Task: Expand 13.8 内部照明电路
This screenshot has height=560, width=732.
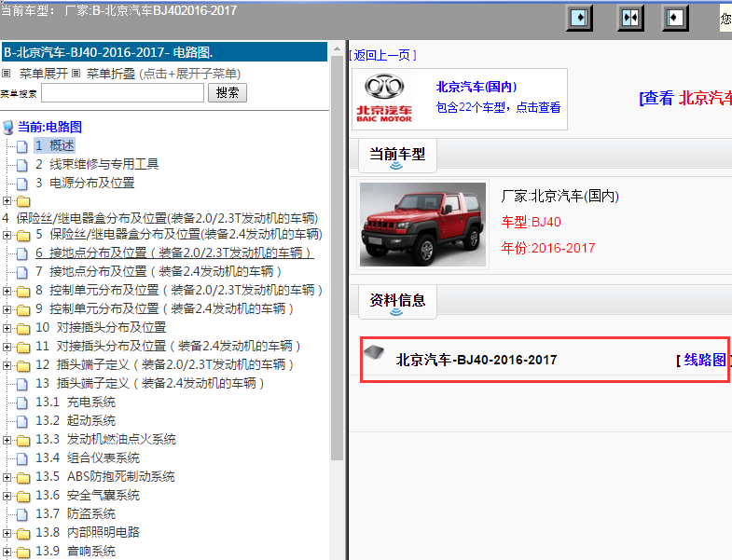Action: 7,533
